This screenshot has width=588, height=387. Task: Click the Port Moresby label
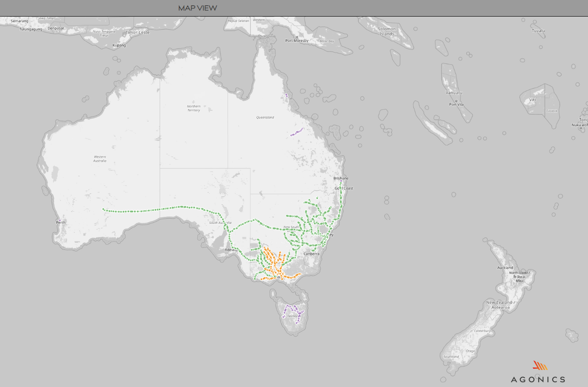pos(297,41)
